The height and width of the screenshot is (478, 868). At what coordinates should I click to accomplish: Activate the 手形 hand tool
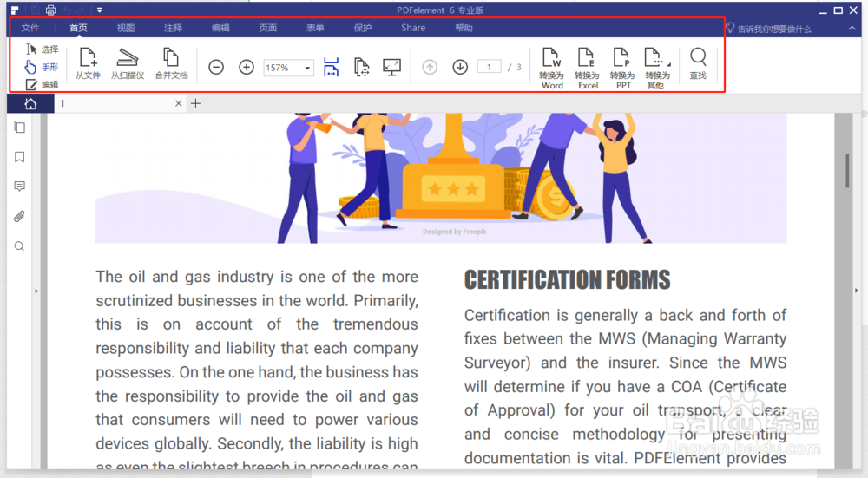[x=42, y=67]
